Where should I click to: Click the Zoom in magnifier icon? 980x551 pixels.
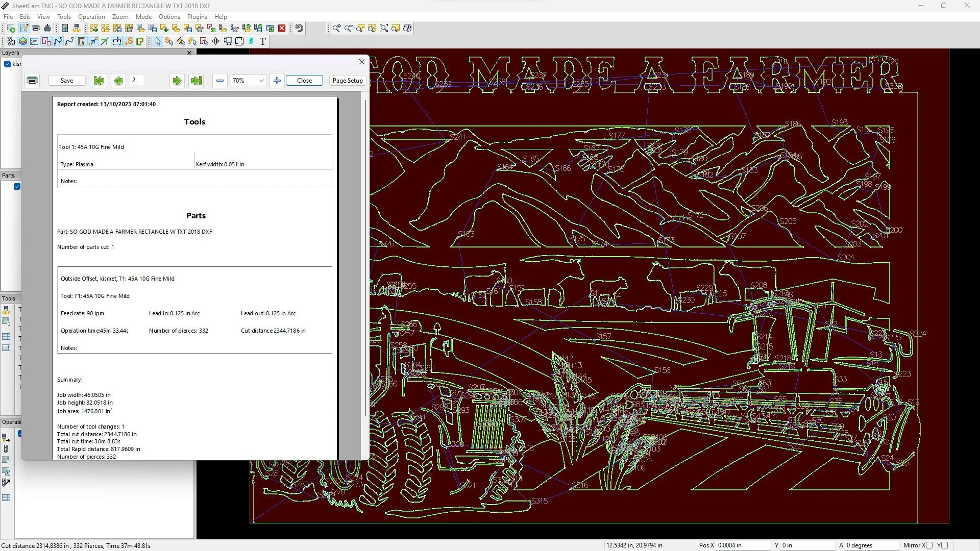pos(337,29)
